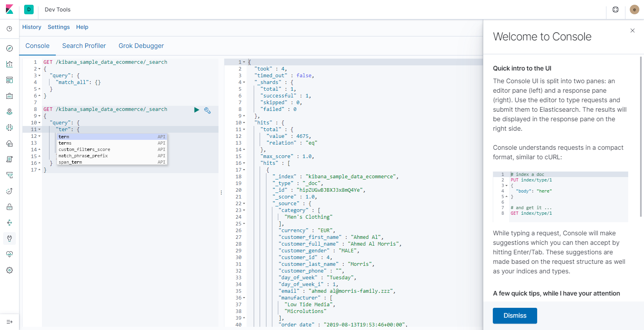Open SIEM lock icon in sidebar
The height and width of the screenshot is (330, 644).
pos(9,207)
